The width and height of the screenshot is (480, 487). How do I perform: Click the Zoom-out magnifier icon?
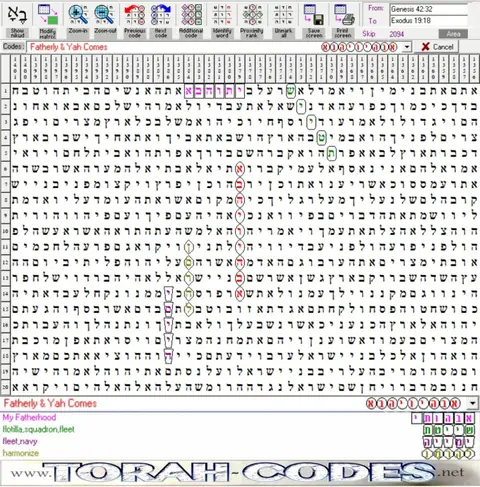click(104, 15)
